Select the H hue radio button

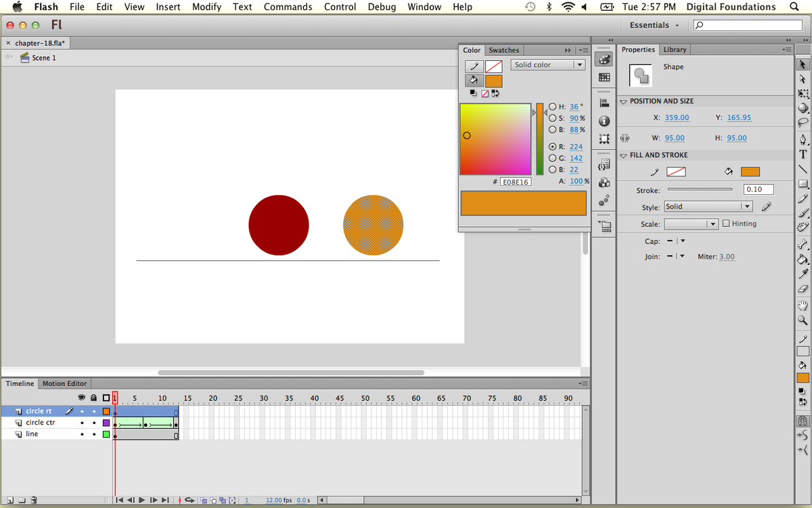click(x=553, y=107)
